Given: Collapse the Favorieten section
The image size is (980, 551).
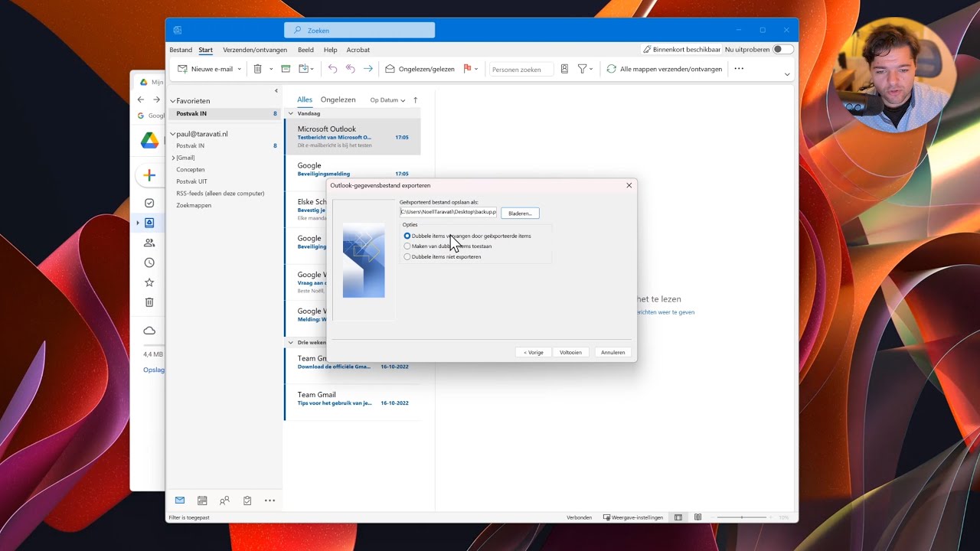Looking at the screenshot, I should point(173,101).
